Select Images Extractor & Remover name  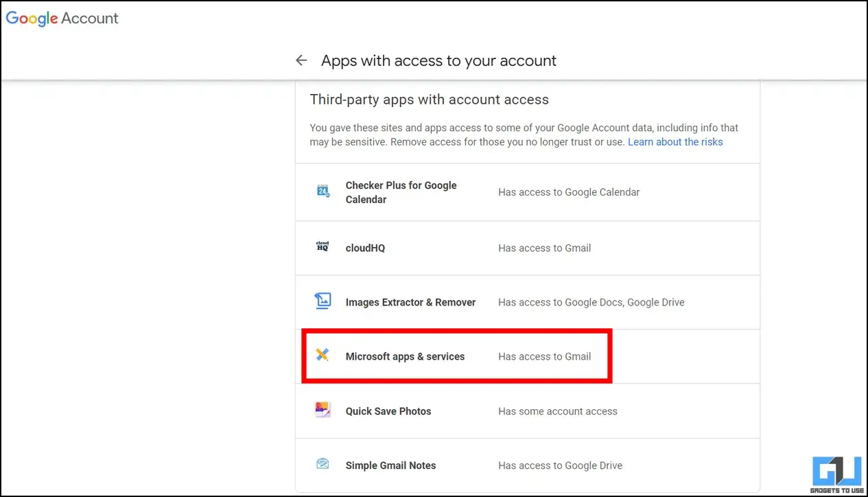coord(410,302)
